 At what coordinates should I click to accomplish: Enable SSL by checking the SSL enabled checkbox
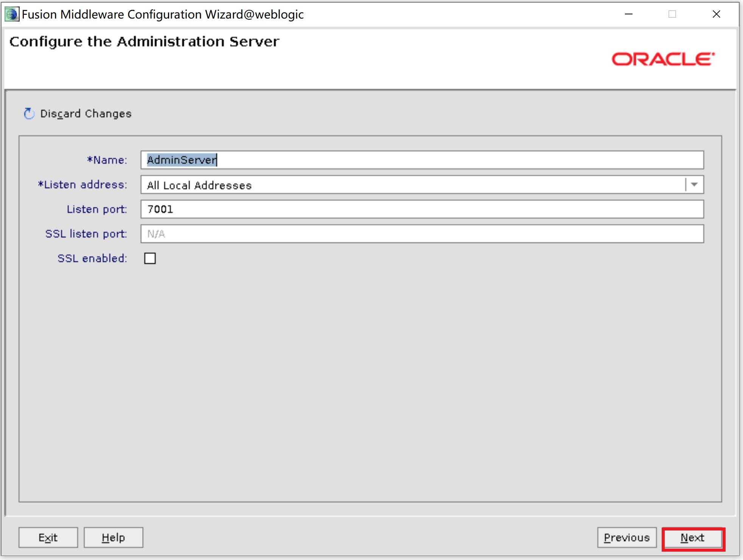click(x=149, y=258)
